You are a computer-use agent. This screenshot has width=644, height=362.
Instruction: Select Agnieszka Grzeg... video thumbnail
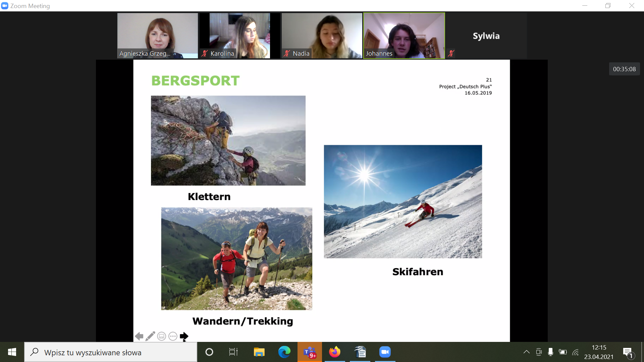coord(158,36)
